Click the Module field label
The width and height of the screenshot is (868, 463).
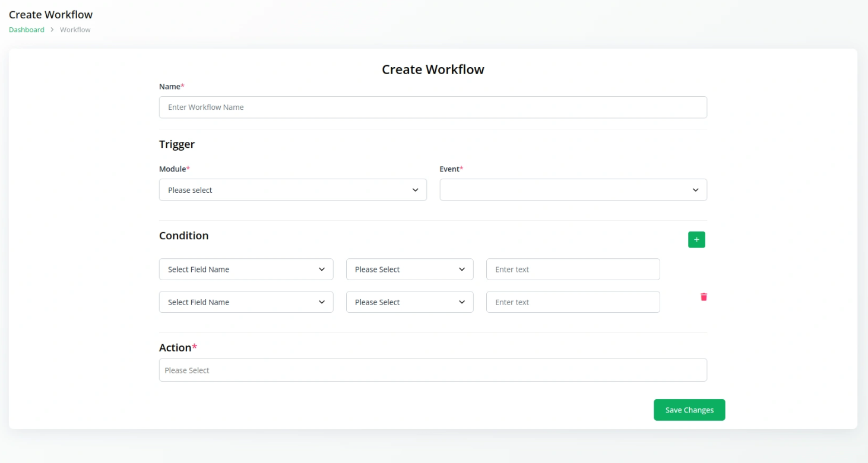(x=175, y=169)
